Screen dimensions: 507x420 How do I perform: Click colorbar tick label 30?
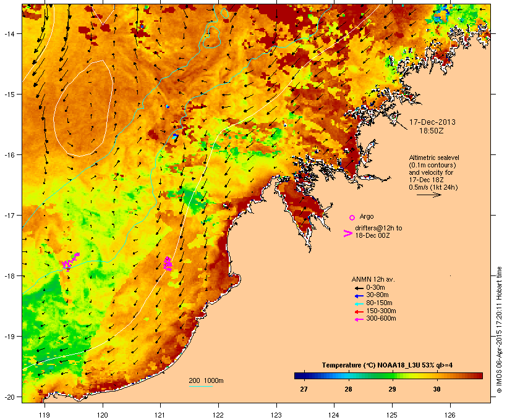point(437,389)
